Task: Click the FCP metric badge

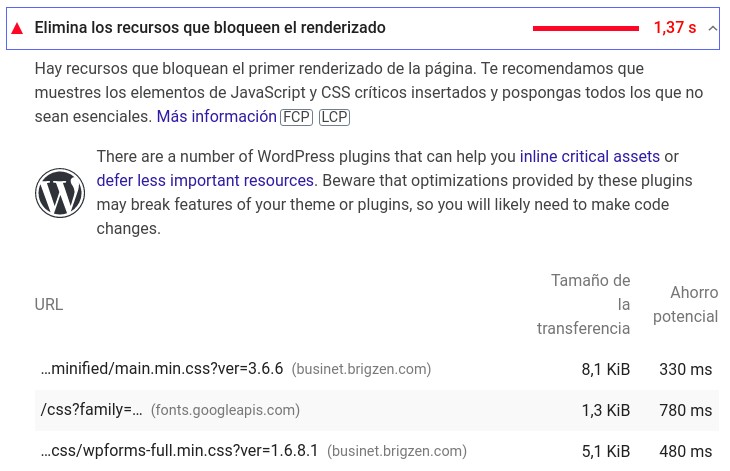Action: 297,117
